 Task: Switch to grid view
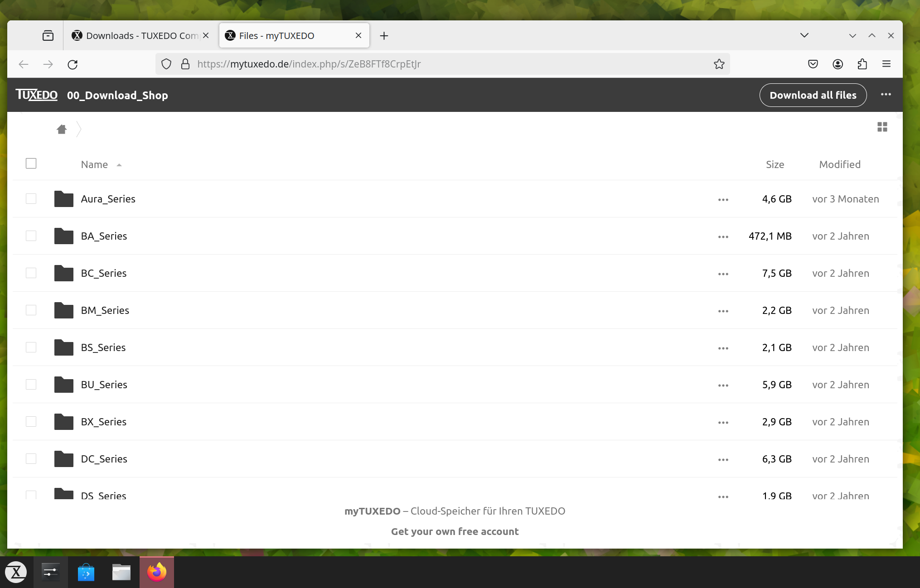pos(882,127)
